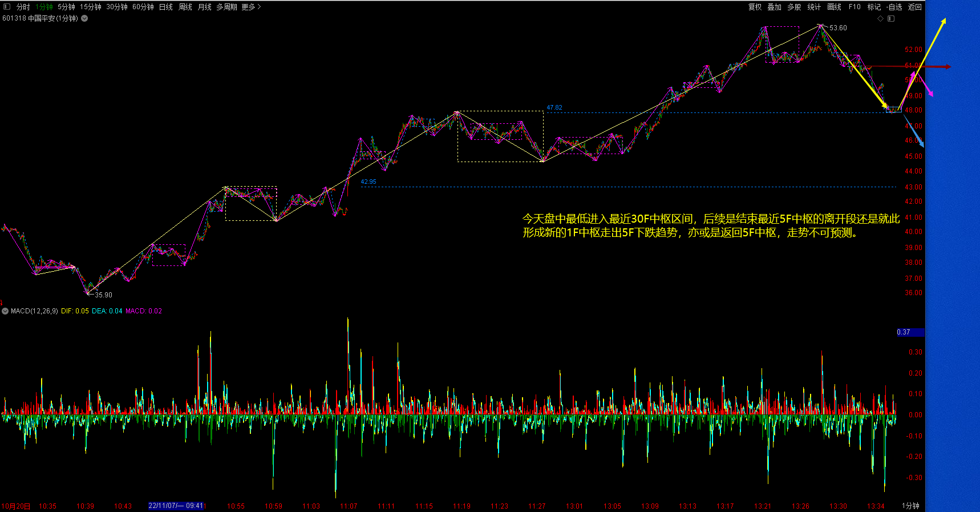Expand the 更多 periods list
The image size is (980, 512).
pos(251,7)
